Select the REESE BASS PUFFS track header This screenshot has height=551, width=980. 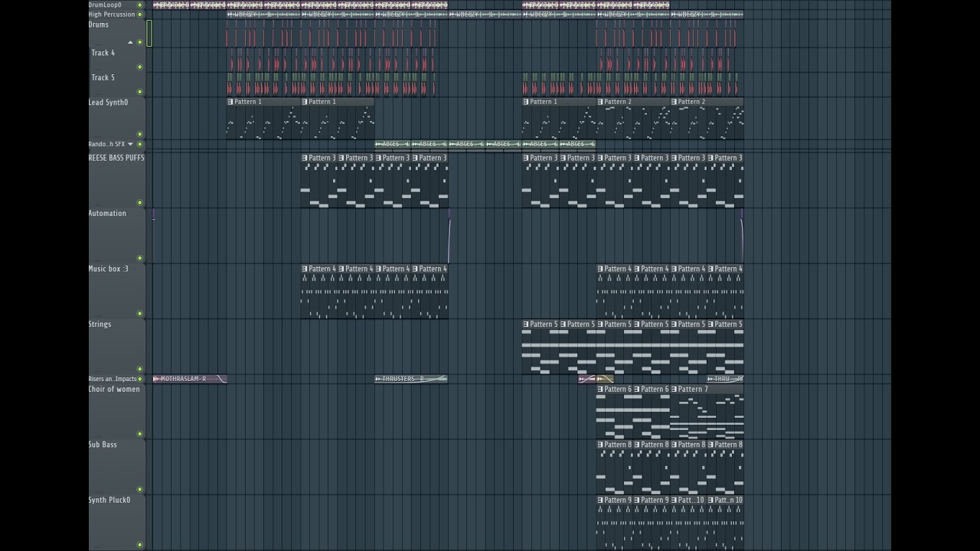tap(116, 180)
